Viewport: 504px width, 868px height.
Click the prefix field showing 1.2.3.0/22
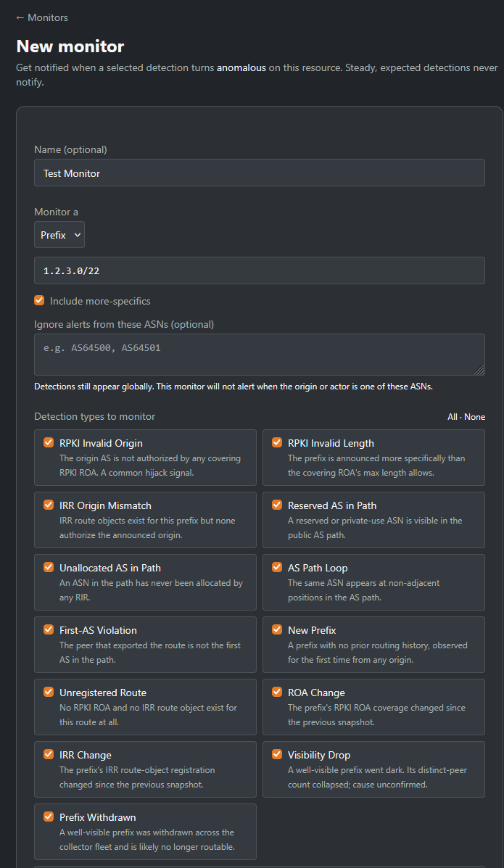tap(259, 270)
